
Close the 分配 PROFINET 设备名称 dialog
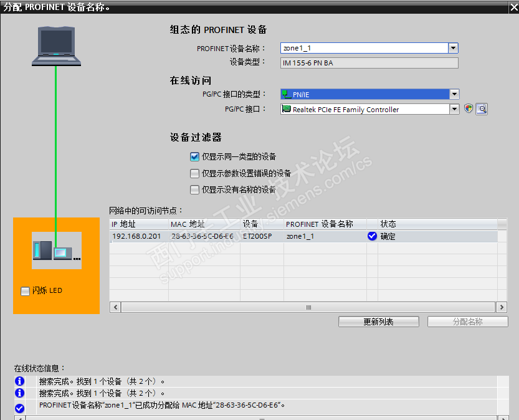click(x=513, y=7)
